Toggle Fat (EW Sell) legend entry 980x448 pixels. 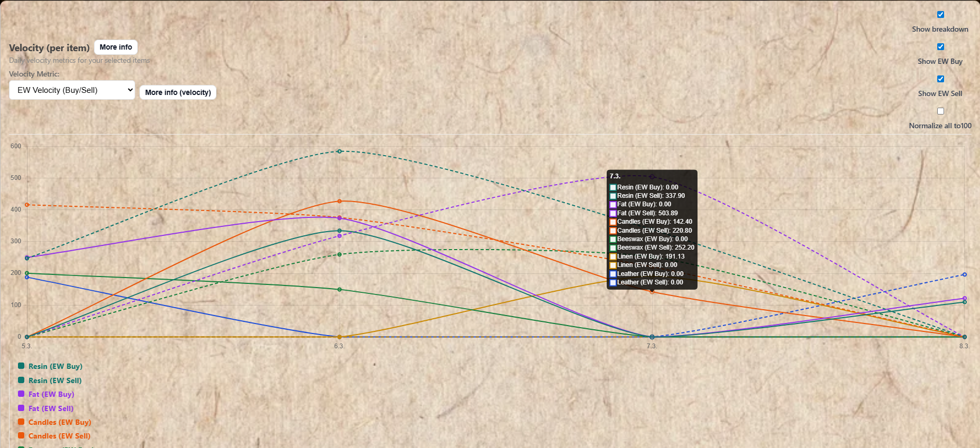click(x=45, y=408)
